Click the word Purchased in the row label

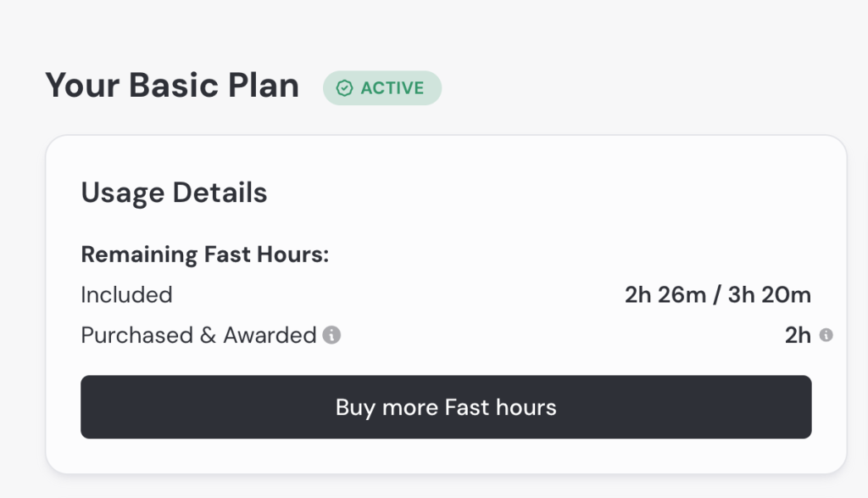tap(136, 336)
